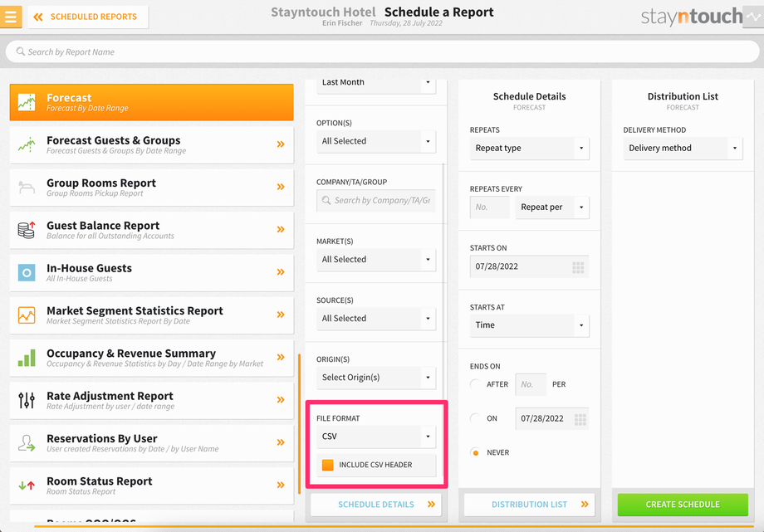Click the Forecast Guests & Groups arrow
The image size is (764, 532).
[281, 144]
